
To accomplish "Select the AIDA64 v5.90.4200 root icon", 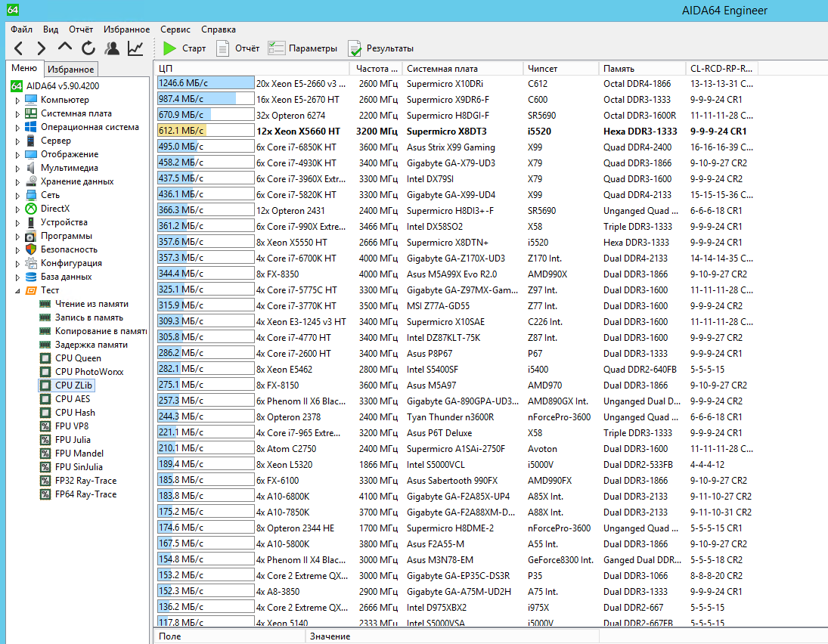I will coord(17,86).
